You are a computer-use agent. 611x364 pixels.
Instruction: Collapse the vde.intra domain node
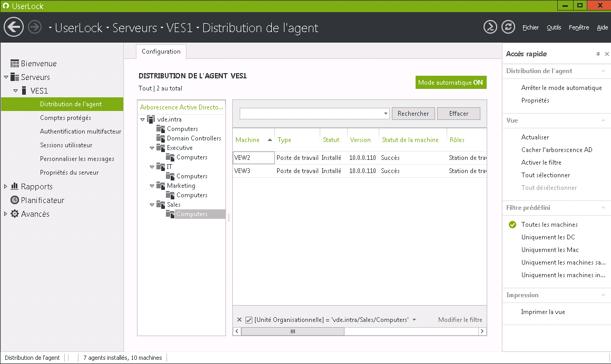142,119
